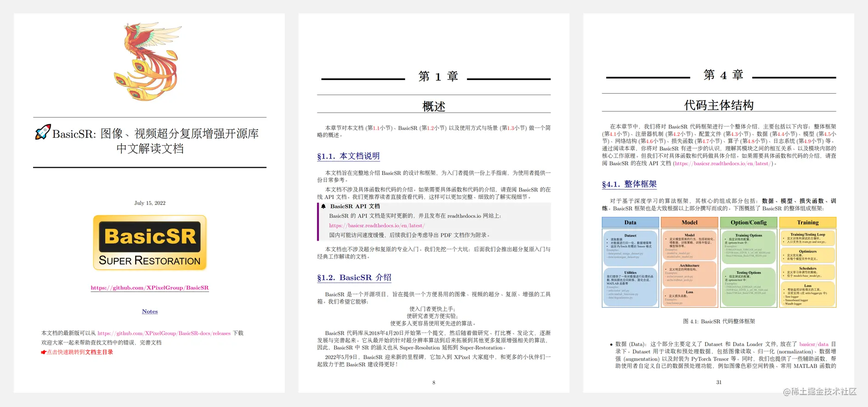This screenshot has height=407, width=868.
Task: Click the line 使入门者更快上手
Action: tap(432, 309)
